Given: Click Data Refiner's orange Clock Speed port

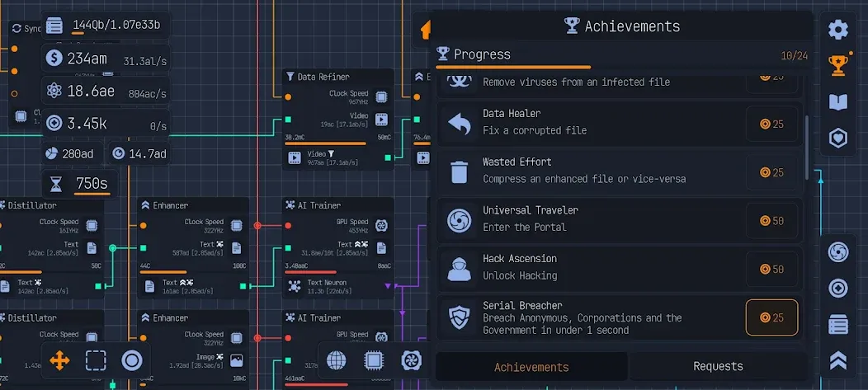Looking at the screenshot, I should [288, 97].
